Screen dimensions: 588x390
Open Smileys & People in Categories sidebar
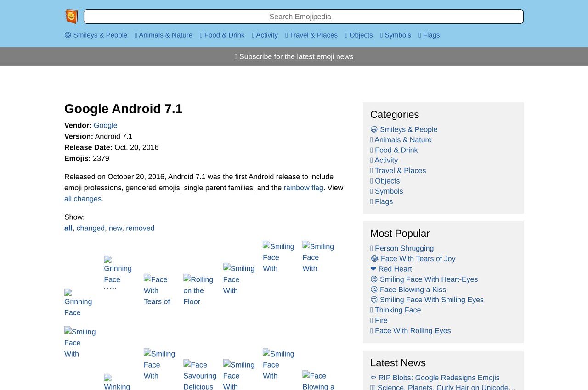click(x=404, y=129)
